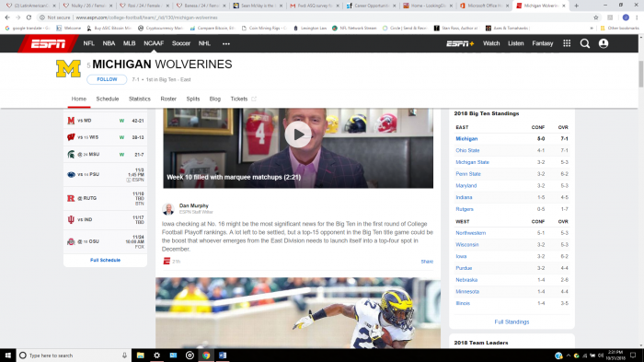Click the Rutgers logo in schedule

(71, 198)
